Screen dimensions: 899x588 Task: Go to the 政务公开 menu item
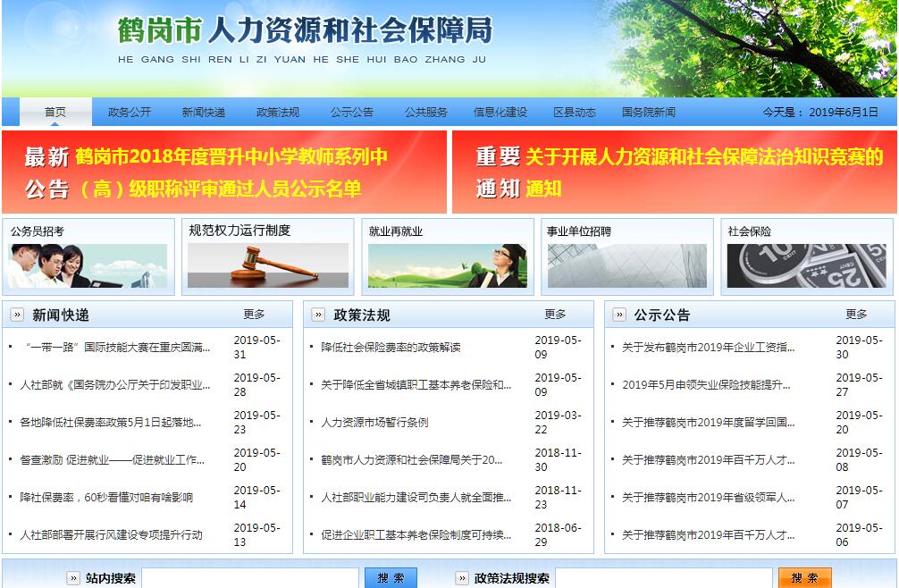point(130,113)
